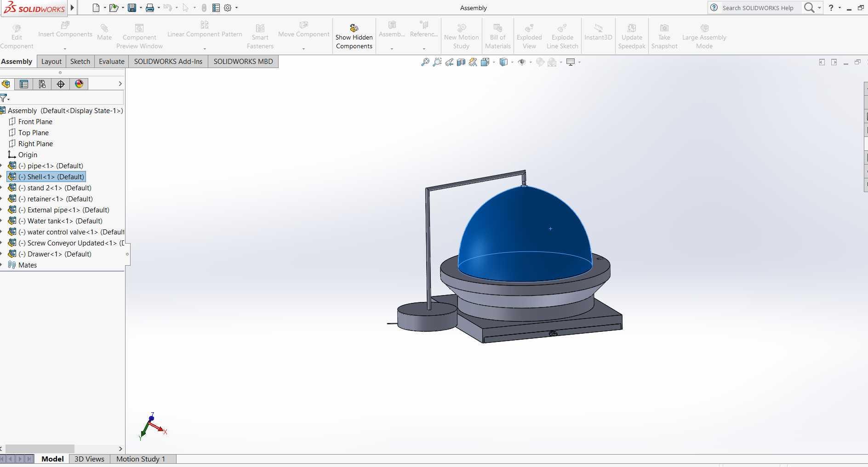Open the Hide/Show Items dropdown
This screenshot has height=467, width=868.
coord(531,62)
